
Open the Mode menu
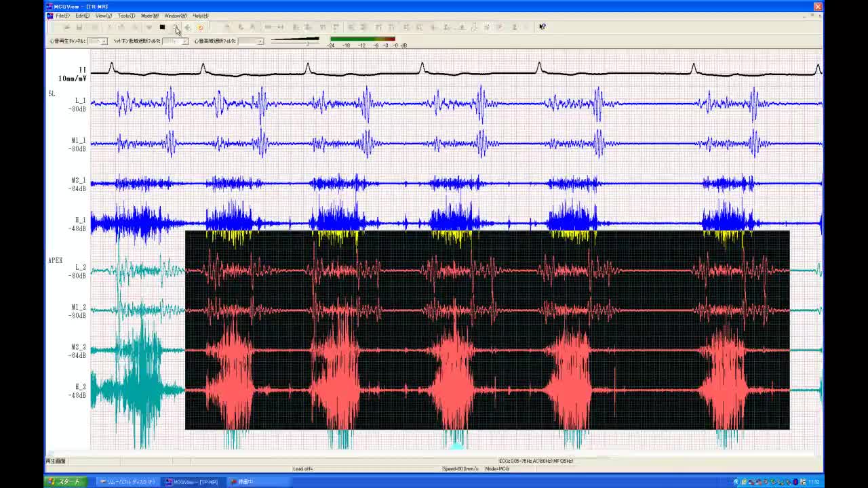pyautogui.click(x=149, y=16)
